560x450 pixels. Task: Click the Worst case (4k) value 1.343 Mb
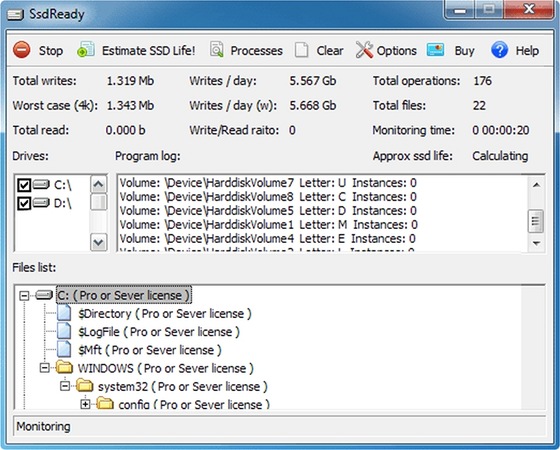coord(130,106)
